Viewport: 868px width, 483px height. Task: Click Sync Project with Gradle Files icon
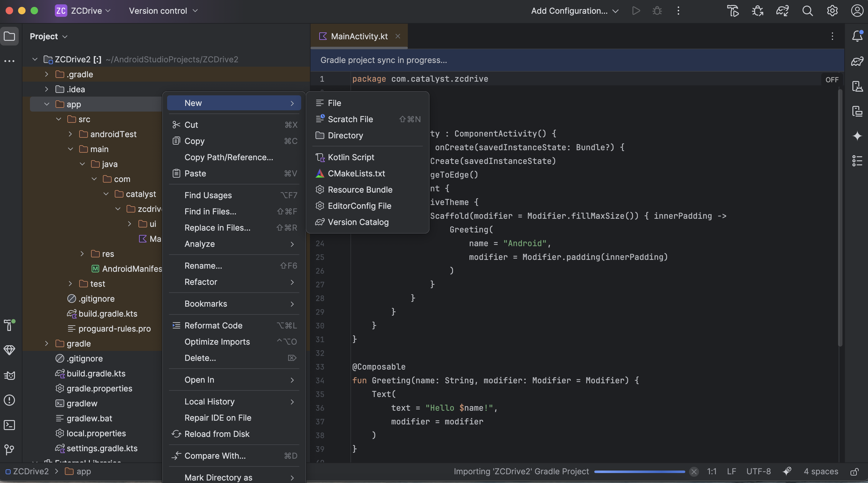[x=782, y=11]
